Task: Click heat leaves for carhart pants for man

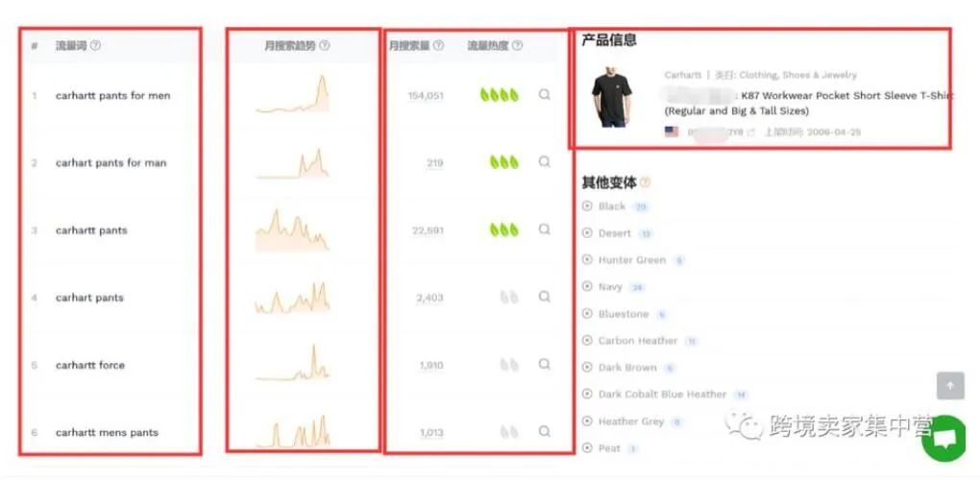Action: [x=504, y=162]
